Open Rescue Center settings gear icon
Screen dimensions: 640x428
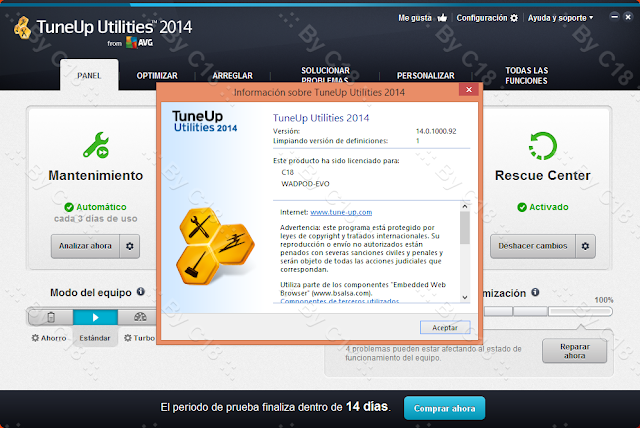(585, 246)
